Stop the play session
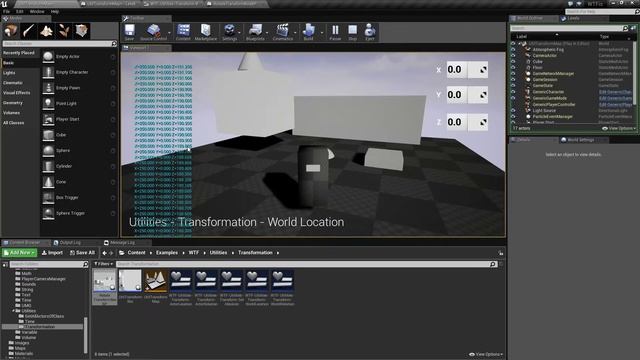640x360 pixels. point(353,32)
